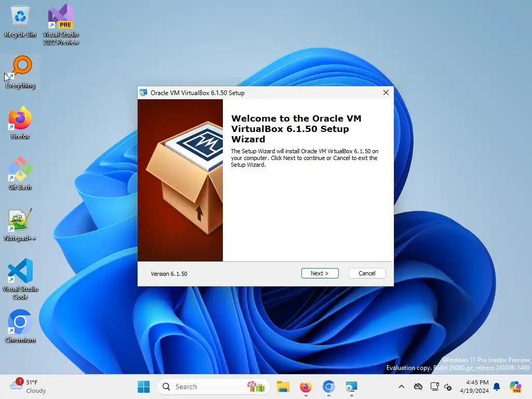Expand the hidden system tray icons

(x=402, y=387)
